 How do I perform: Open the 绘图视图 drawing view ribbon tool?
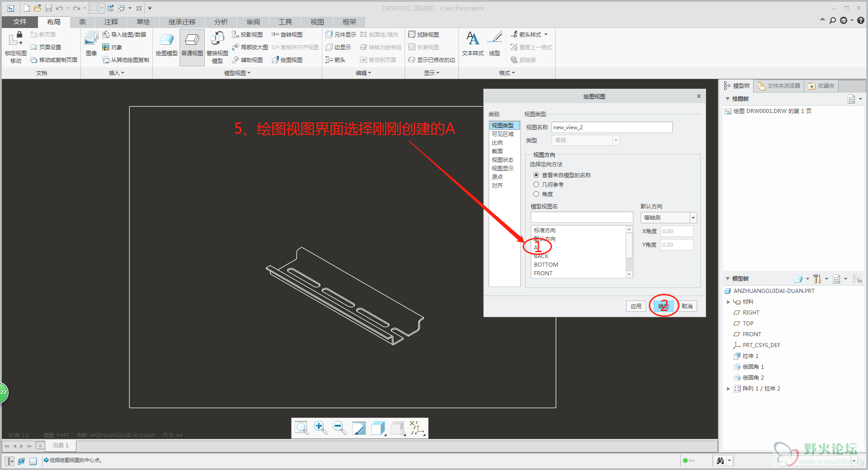click(x=287, y=60)
